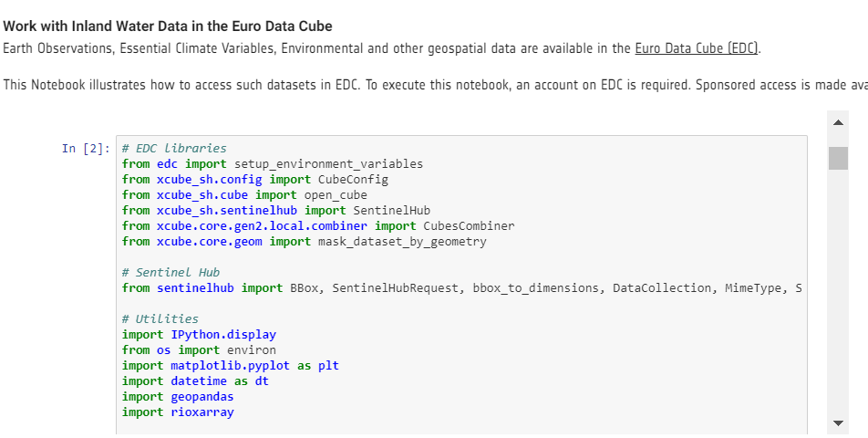Click the comment '# Sentinel Hub'
This screenshot has height=438, width=868.
click(x=171, y=273)
